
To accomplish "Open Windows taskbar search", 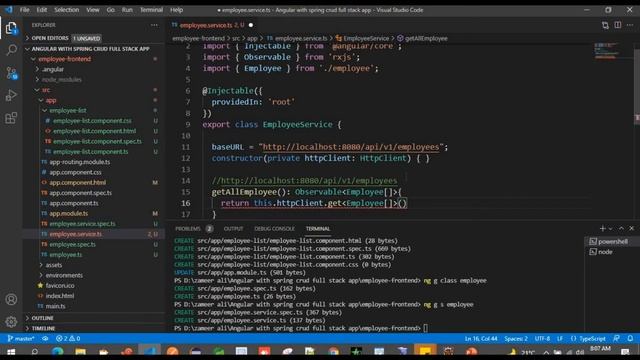I will pyautogui.click(x=35, y=351).
